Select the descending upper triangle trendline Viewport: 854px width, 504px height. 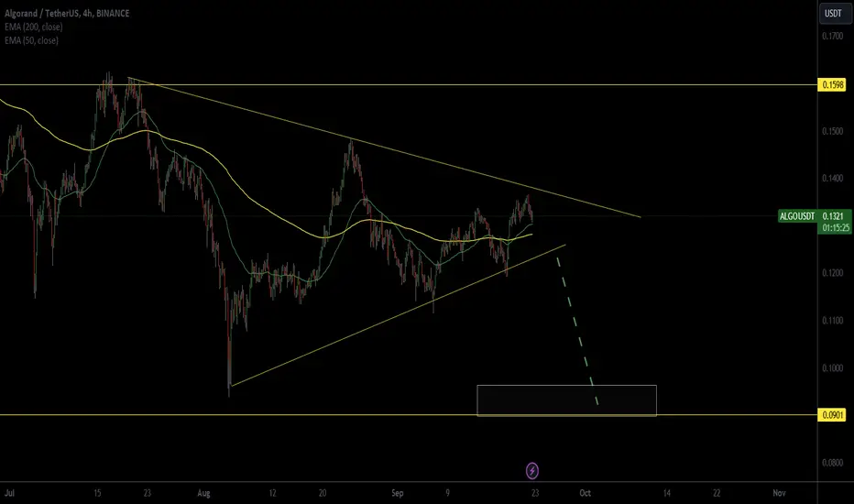384,148
